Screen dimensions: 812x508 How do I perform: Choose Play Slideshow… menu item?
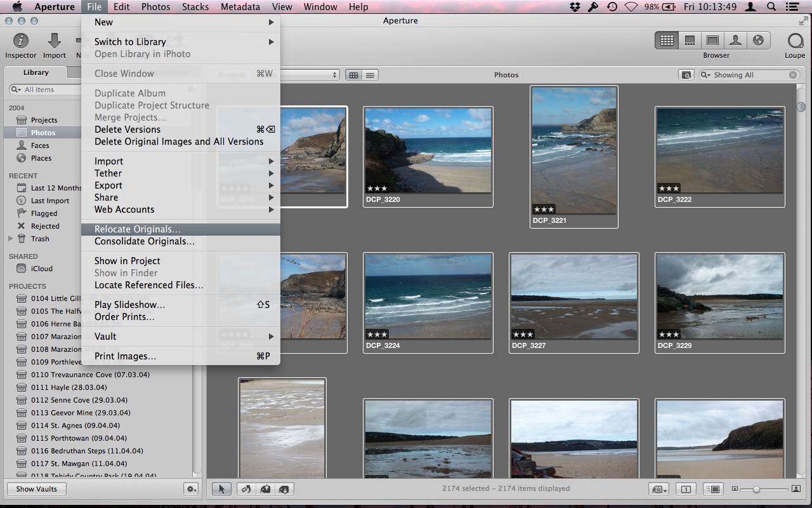click(x=181, y=305)
